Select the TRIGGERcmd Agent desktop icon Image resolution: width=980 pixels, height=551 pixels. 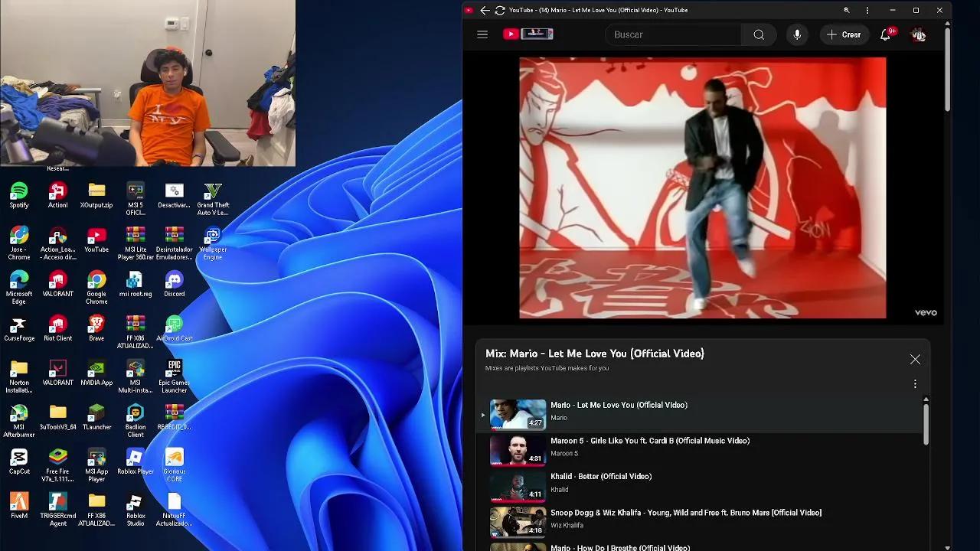pos(57,510)
